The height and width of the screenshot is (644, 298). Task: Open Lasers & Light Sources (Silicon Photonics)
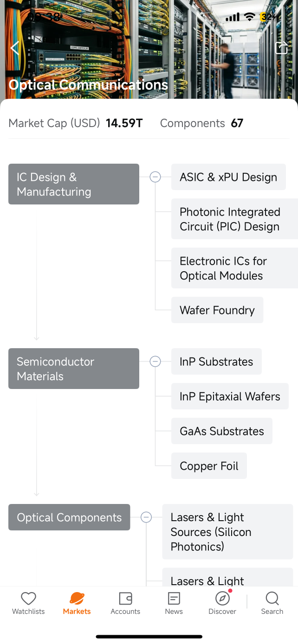coord(227,532)
